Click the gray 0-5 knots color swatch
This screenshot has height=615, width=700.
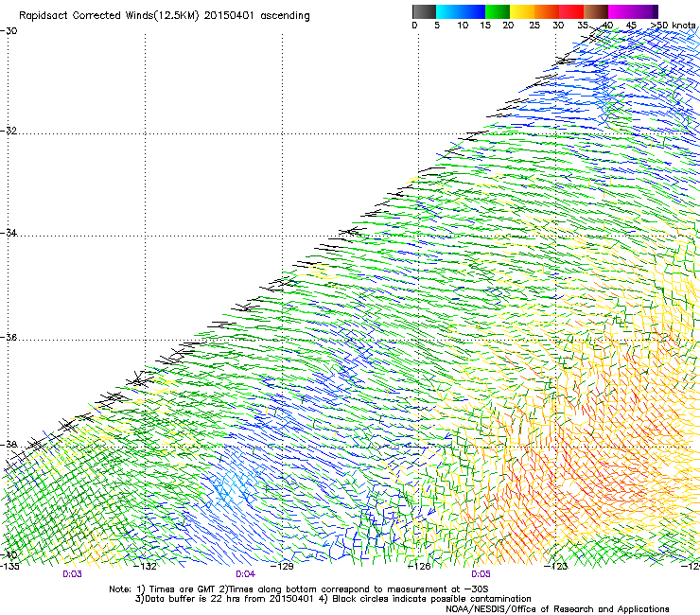pyautogui.click(x=424, y=11)
